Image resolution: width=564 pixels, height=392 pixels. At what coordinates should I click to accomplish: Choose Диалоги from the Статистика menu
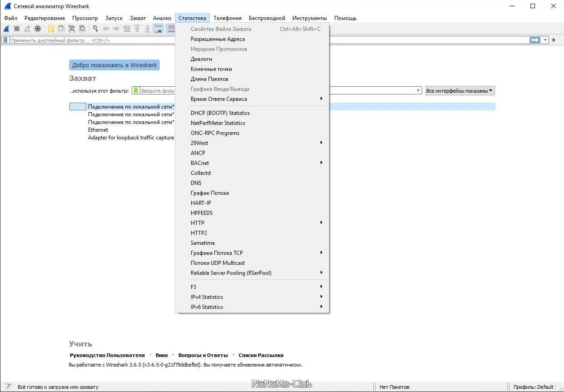201,59
